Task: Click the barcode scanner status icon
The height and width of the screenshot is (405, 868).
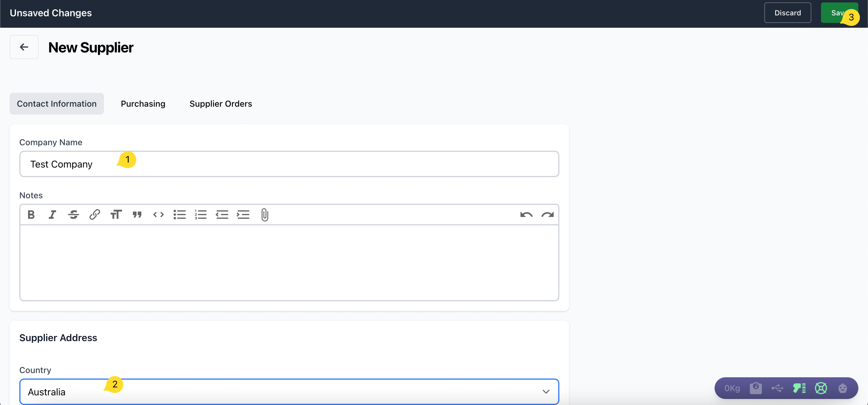Action: pos(799,388)
